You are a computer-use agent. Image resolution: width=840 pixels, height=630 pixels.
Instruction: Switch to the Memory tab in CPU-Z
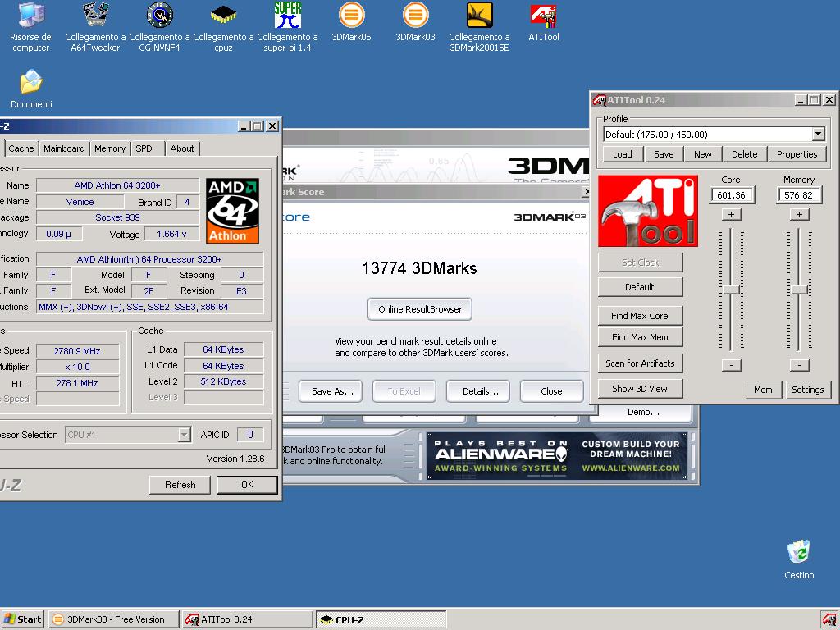pyautogui.click(x=110, y=148)
